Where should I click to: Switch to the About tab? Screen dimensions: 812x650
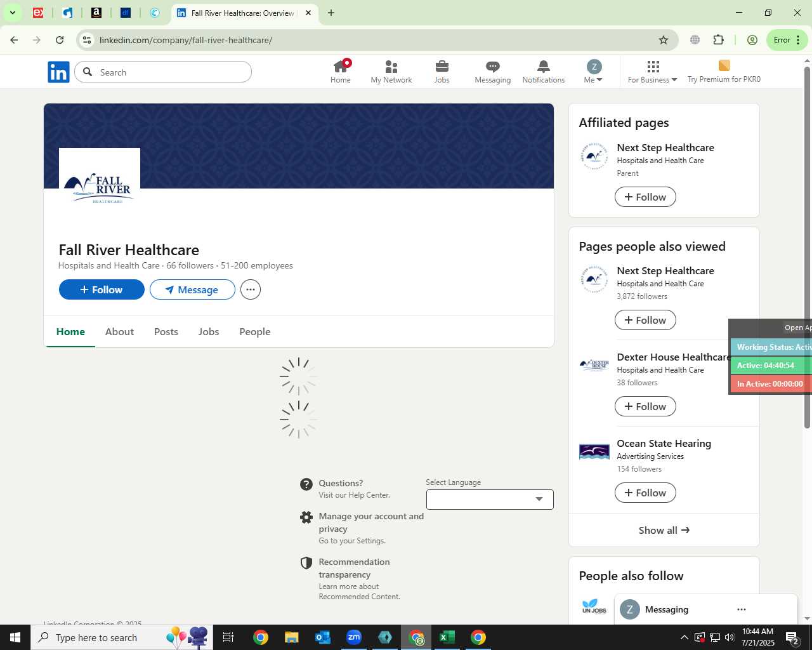tap(119, 331)
